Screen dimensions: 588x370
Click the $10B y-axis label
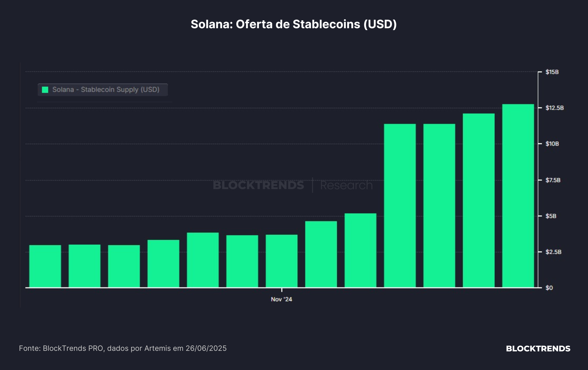[x=552, y=144]
